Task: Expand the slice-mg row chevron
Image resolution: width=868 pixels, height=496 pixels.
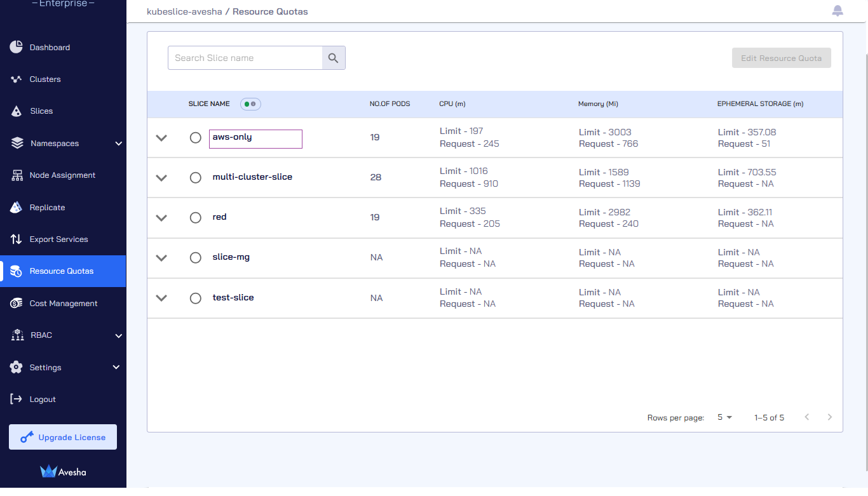Action: tap(161, 258)
